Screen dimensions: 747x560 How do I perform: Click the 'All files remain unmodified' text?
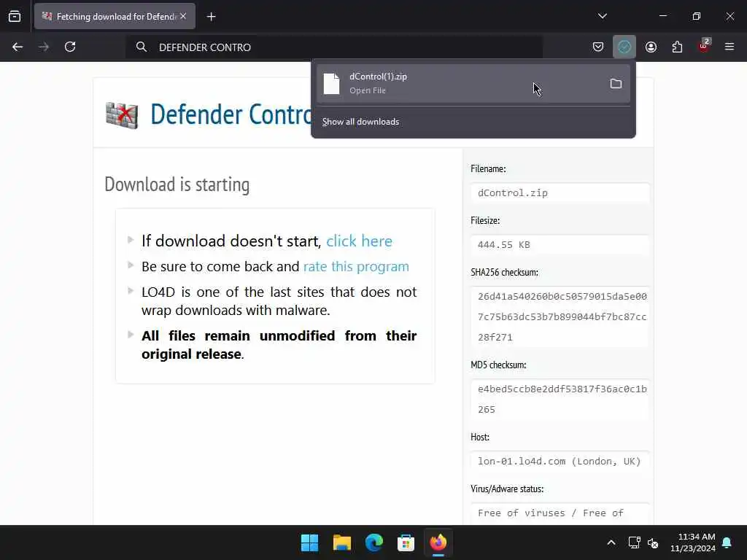pos(279,345)
